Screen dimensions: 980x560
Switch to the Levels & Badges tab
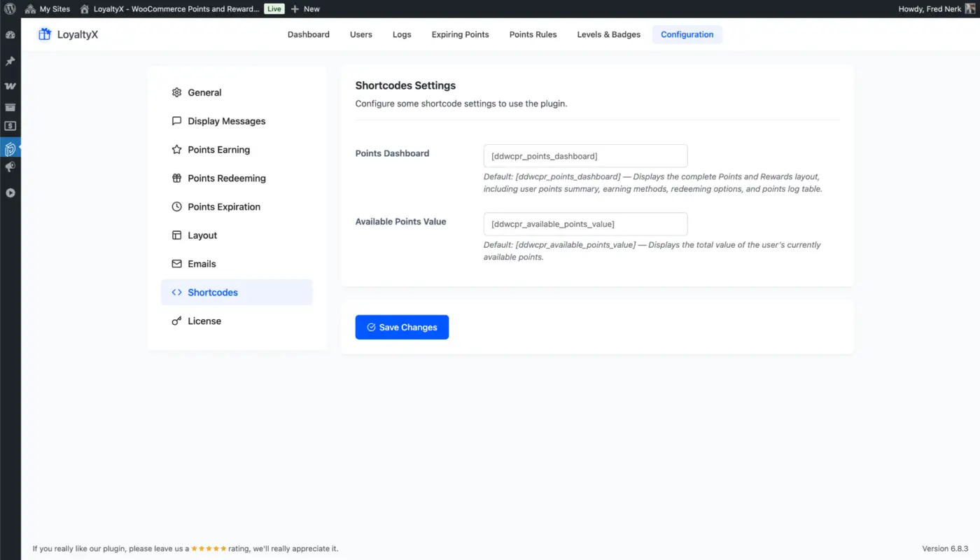click(608, 34)
